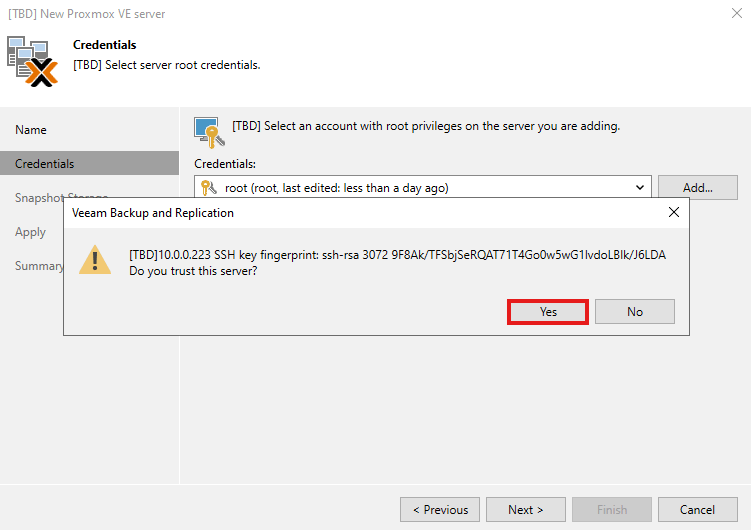
Task: Click the account credentials monitor icon
Action: point(207,131)
